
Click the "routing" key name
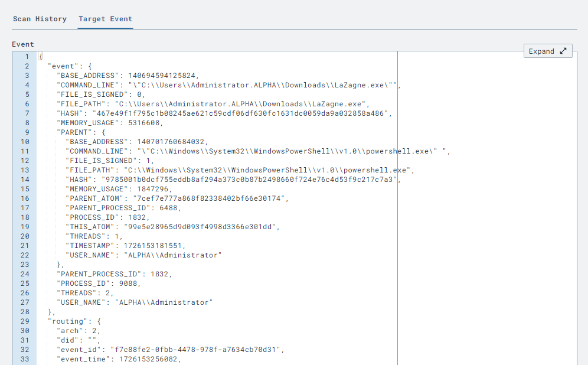[68, 321]
